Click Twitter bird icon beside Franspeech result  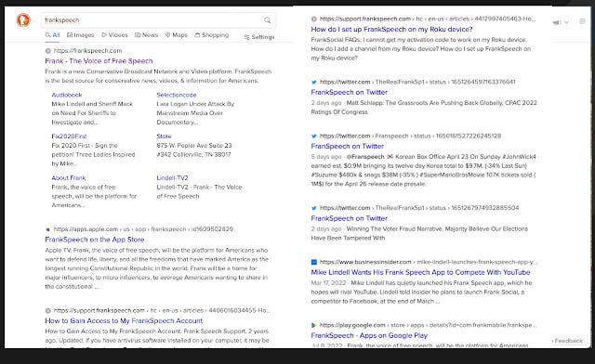click(x=314, y=136)
